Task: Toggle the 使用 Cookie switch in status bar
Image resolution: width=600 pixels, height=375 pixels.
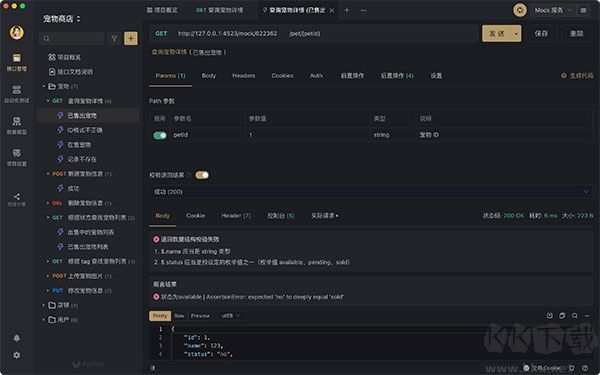Action: (x=527, y=368)
